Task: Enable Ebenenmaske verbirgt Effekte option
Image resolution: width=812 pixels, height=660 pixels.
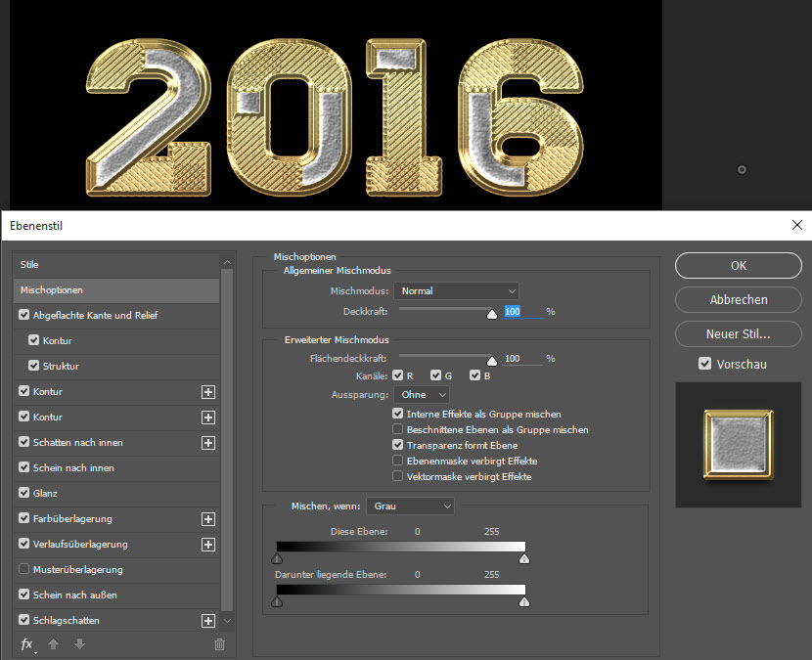Action: pos(397,461)
